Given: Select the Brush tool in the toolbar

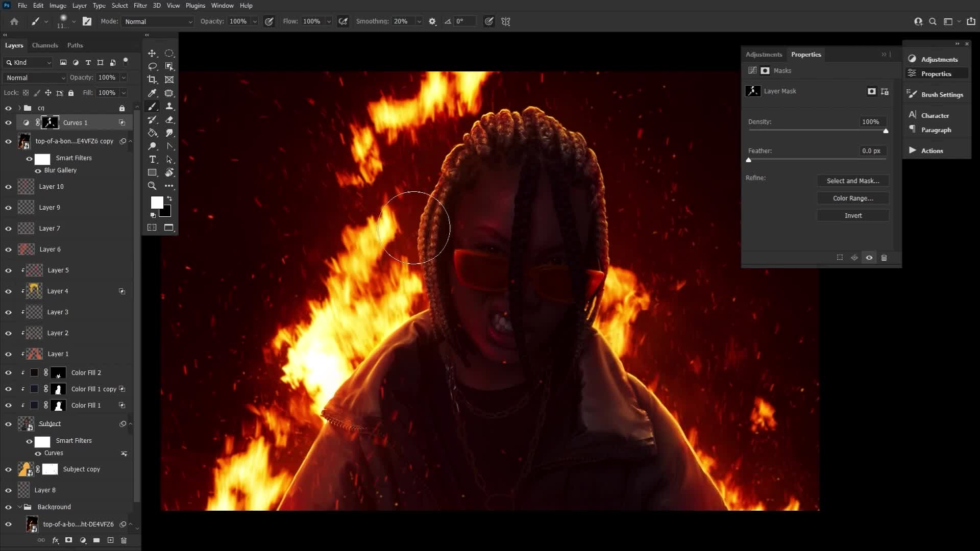Looking at the screenshot, I should point(152,107).
